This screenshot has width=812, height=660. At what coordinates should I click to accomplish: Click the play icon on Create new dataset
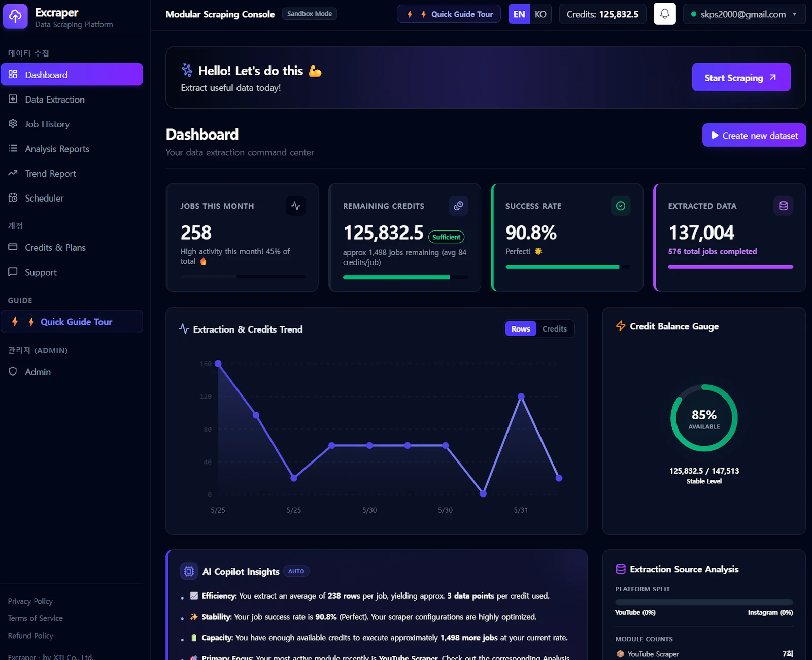pyautogui.click(x=715, y=135)
